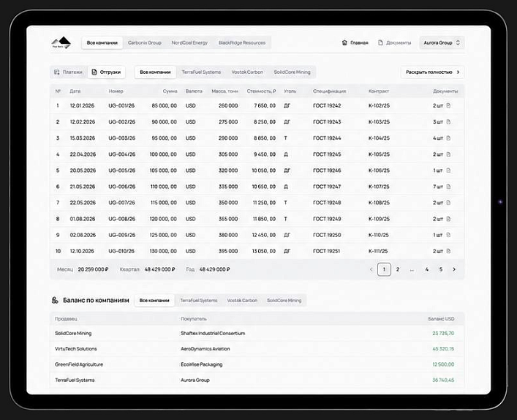Open document icon in row UG-008/26

[x=448, y=219]
